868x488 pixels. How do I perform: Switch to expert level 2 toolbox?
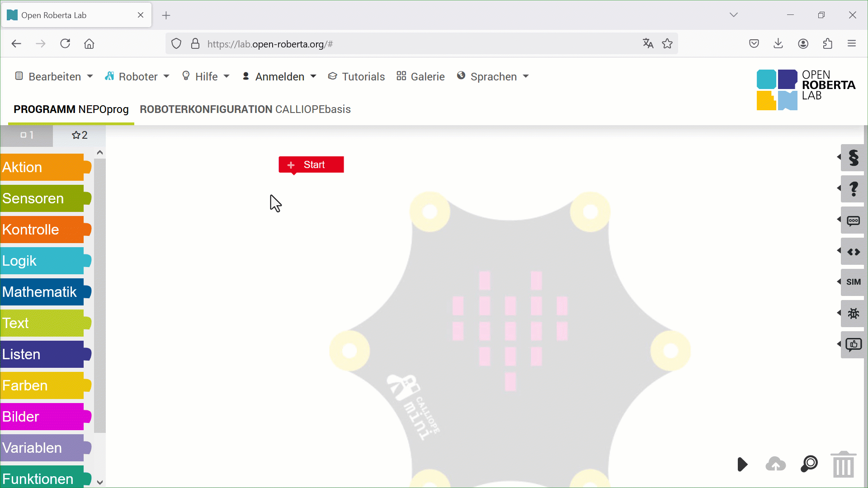coord(80,135)
